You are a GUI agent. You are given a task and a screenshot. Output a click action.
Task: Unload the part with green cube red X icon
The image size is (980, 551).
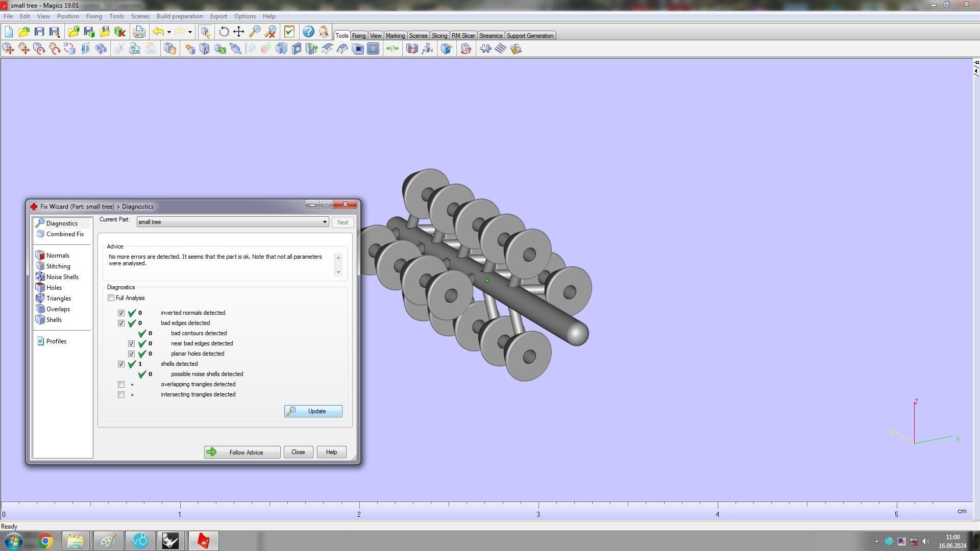pos(120,32)
